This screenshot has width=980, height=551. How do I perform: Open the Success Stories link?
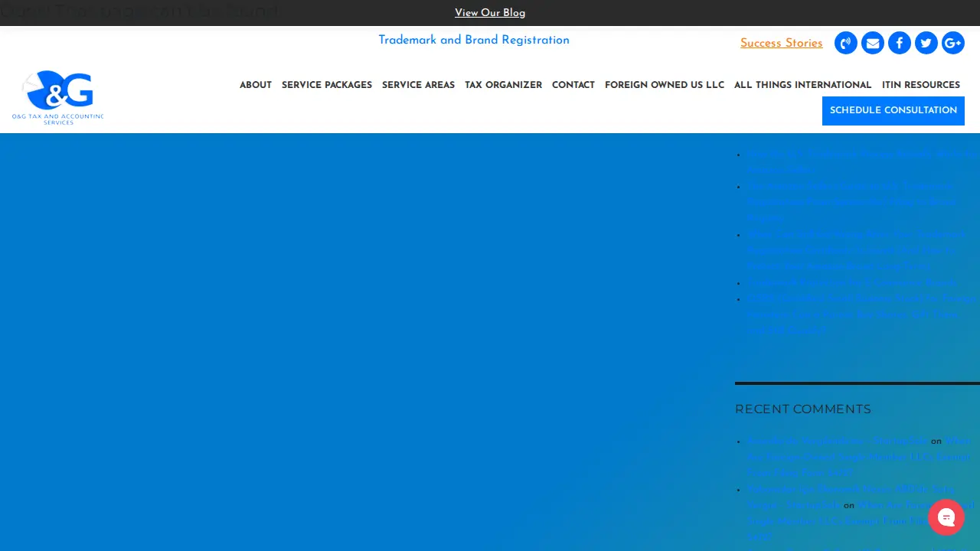(782, 44)
